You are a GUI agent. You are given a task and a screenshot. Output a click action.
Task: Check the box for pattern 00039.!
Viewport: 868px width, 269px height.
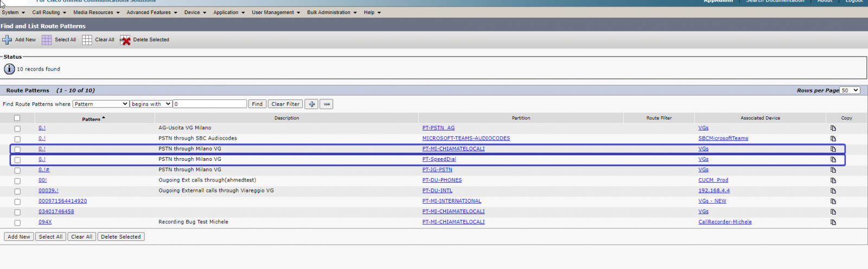[17, 191]
